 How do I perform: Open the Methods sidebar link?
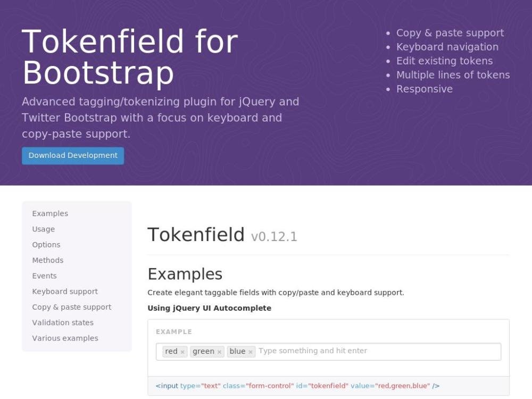[48, 260]
